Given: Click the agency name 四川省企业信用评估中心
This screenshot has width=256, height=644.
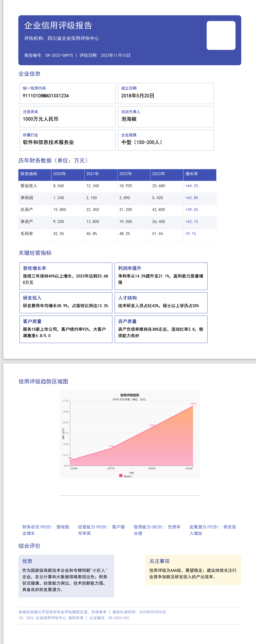Looking at the screenshot, I should [73, 38].
